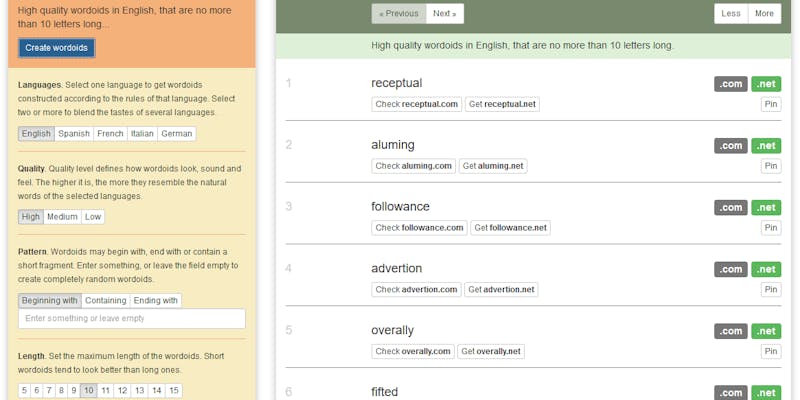
Task: Set maximum length to 11
Action: pos(105,391)
